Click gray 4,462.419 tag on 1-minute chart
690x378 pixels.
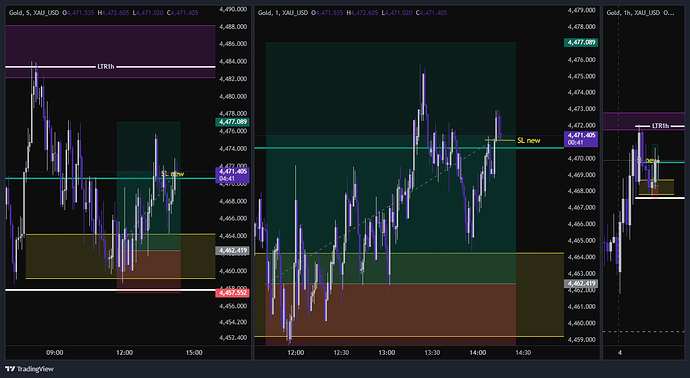pos(581,284)
